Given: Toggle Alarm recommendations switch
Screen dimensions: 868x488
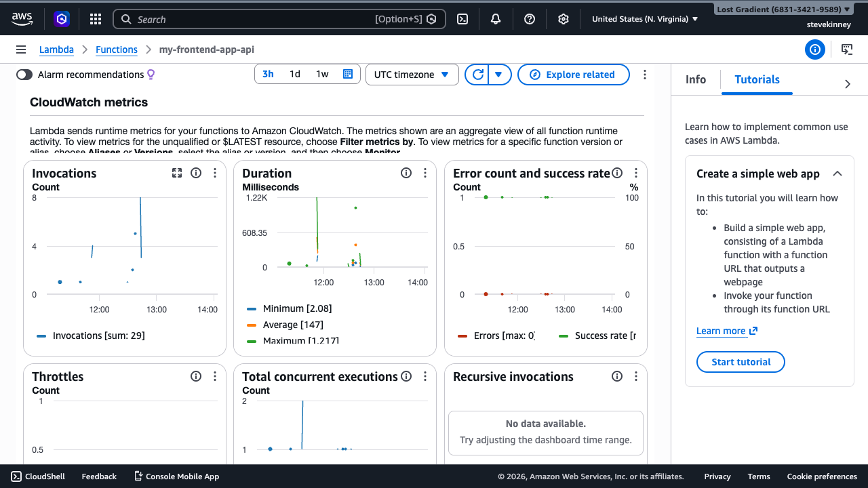Looking at the screenshot, I should 24,75.
